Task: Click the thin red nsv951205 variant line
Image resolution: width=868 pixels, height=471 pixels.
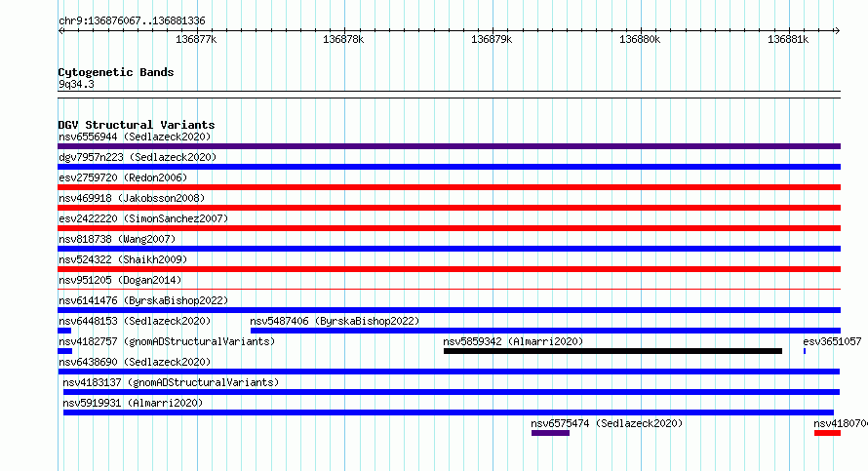Action: click(x=449, y=289)
